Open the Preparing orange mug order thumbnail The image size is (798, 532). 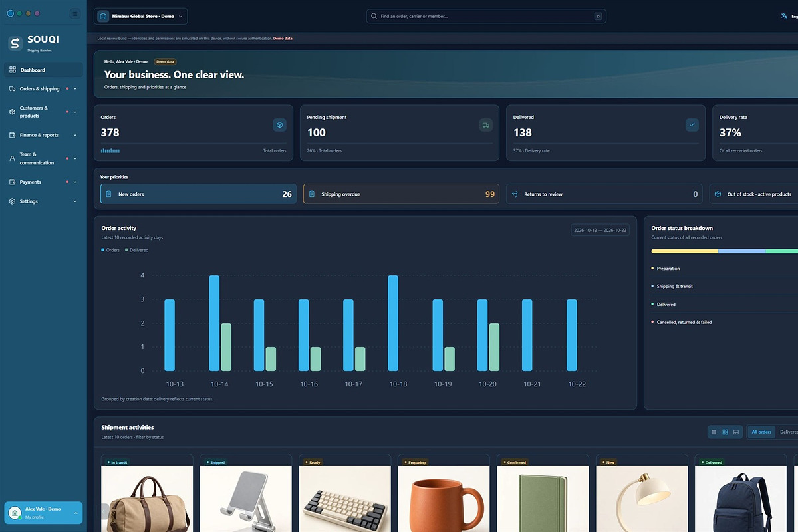(x=444, y=499)
